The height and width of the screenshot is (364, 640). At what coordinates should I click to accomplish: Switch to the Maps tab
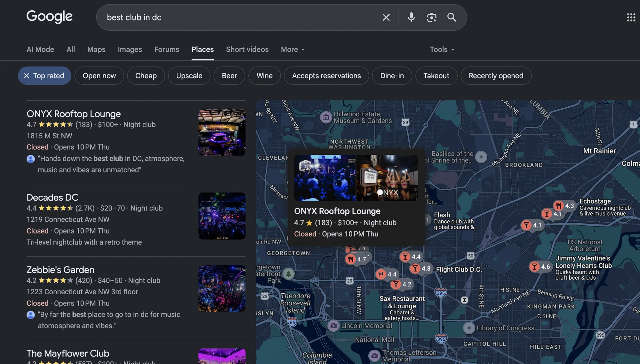[96, 50]
